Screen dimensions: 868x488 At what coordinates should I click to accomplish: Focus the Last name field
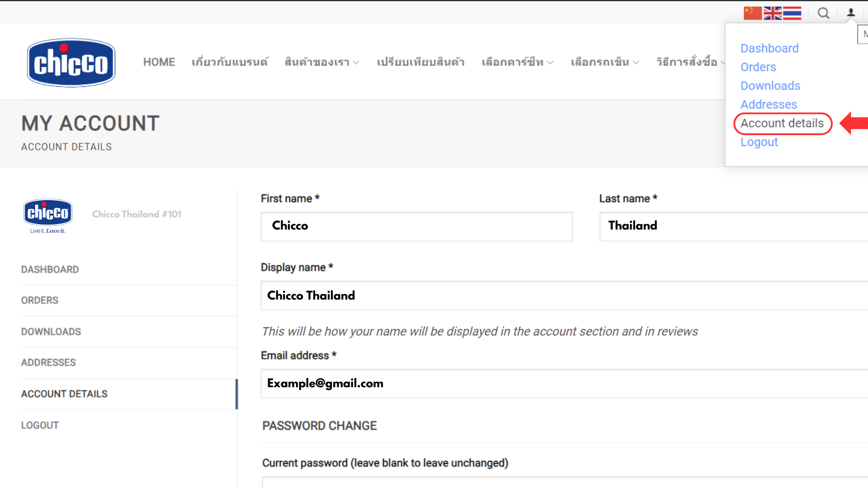coord(734,226)
